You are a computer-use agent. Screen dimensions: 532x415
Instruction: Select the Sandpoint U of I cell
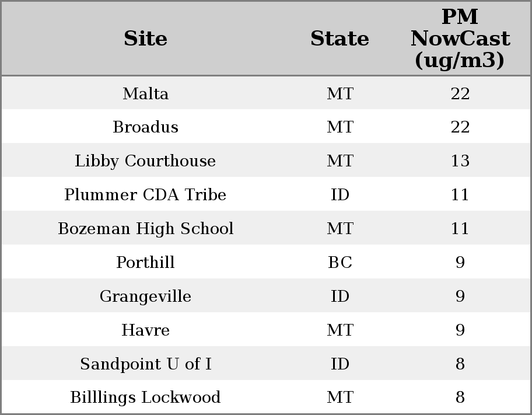pos(145,364)
